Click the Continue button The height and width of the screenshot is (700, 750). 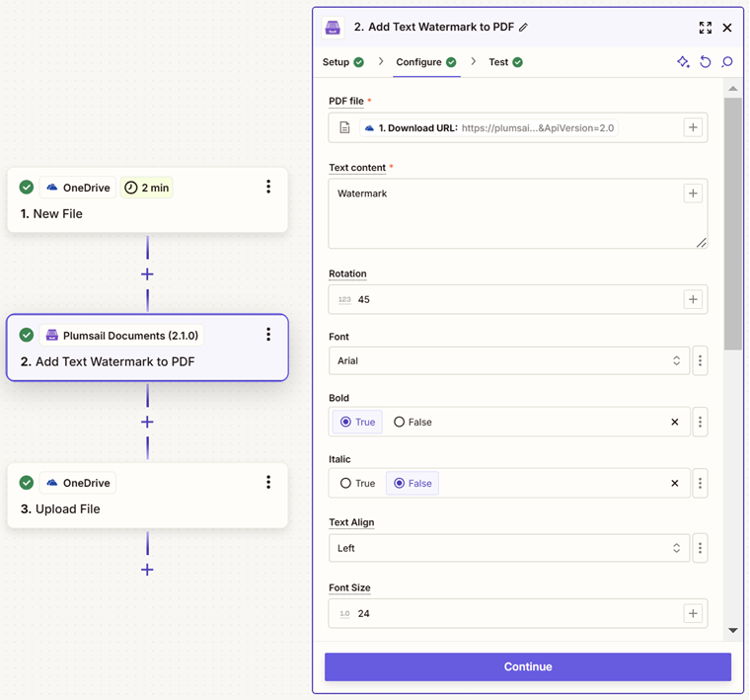coord(528,666)
